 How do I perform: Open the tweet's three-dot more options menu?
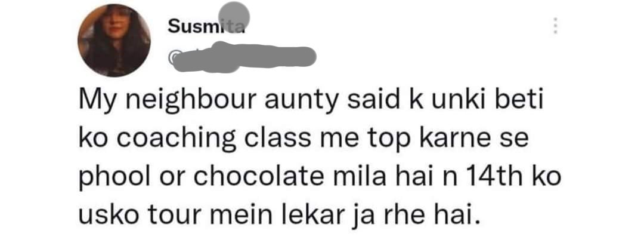pyautogui.click(x=555, y=26)
